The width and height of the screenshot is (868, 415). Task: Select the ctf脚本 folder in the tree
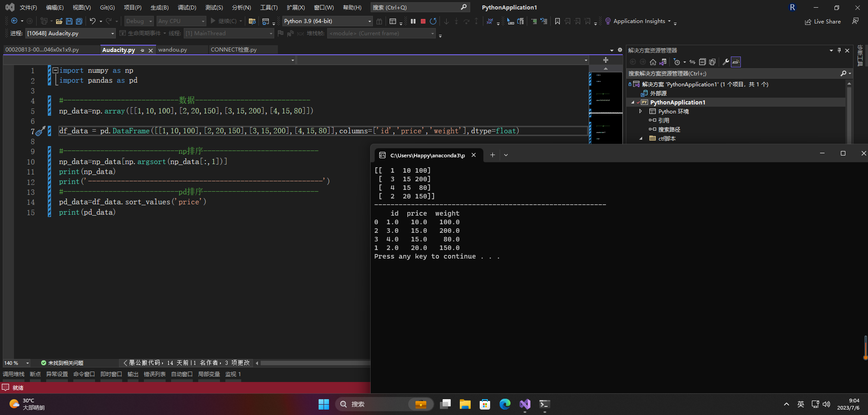(667, 138)
